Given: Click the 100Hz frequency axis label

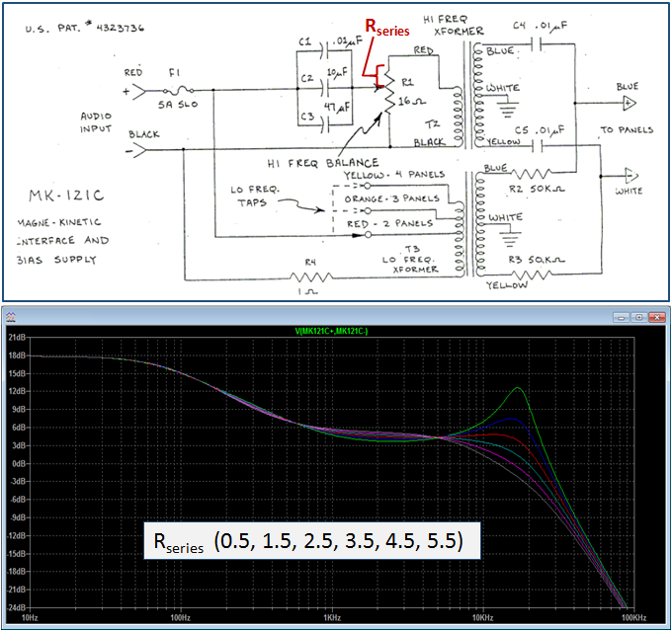Looking at the screenshot, I should 181,618.
